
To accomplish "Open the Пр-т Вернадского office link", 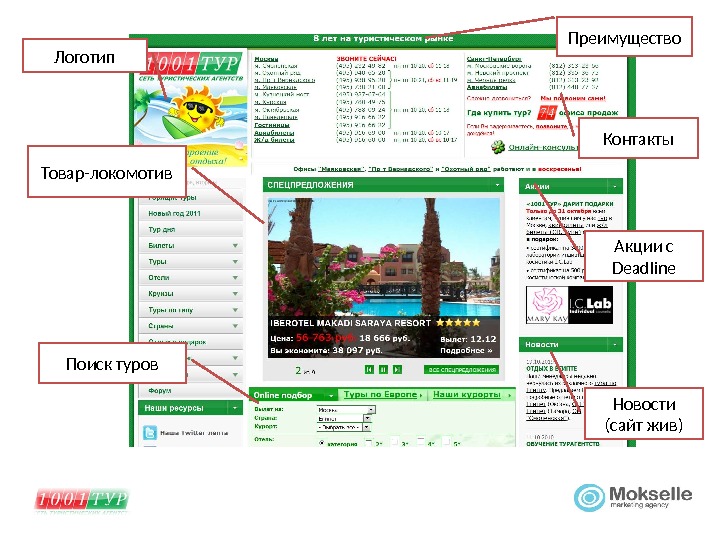I will coord(401,169).
